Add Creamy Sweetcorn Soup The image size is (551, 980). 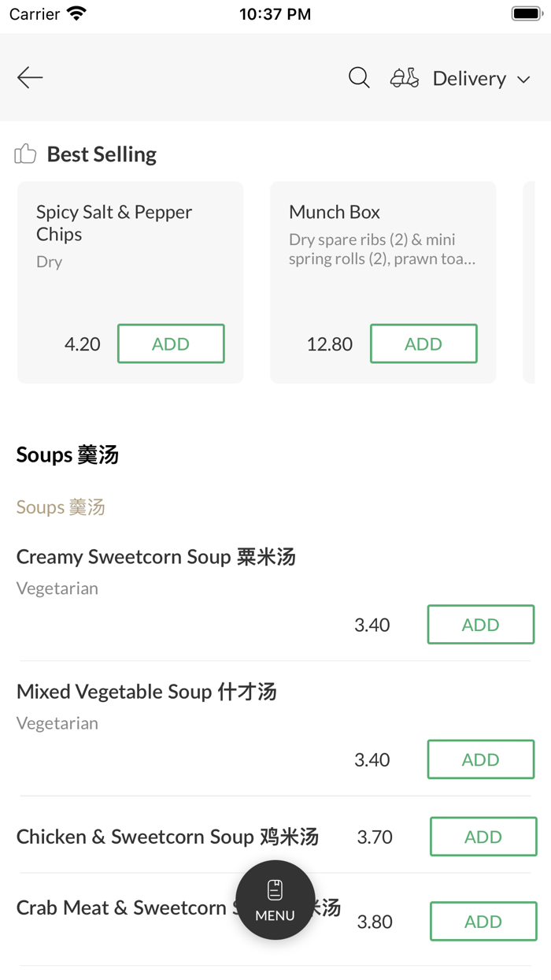click(x=480, y=624)
